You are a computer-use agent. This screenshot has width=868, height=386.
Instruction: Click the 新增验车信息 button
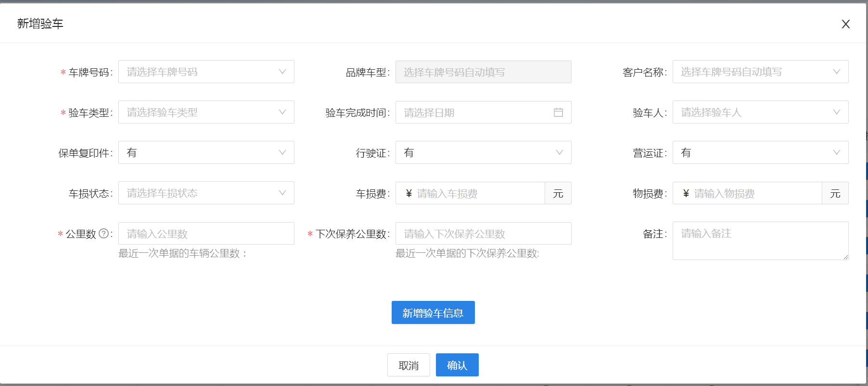click(433, 313)
